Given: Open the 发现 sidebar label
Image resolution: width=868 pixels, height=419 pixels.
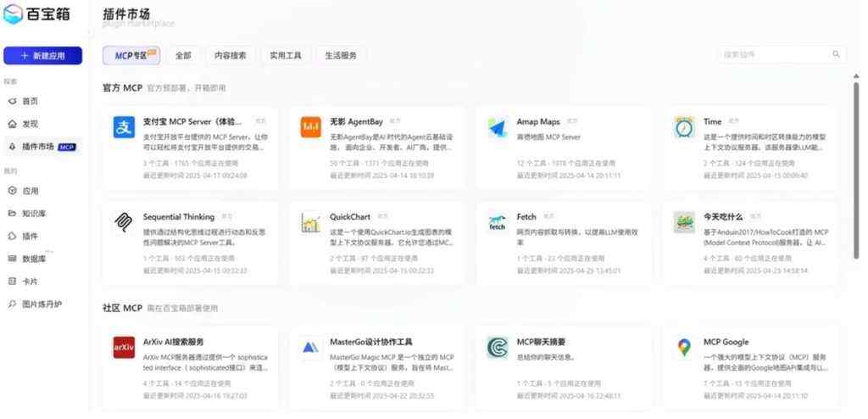Looking at the screenshot, I should click(31, 124).
